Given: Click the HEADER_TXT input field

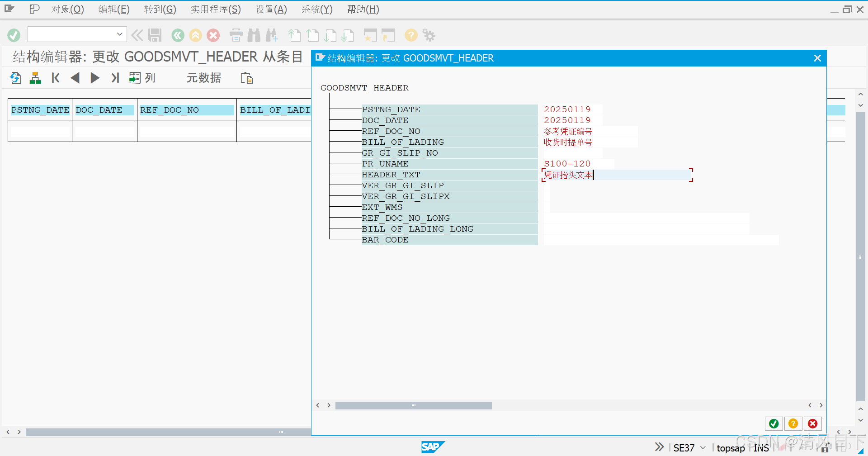Looking at the screenshot, I should (x=615, y=175).
